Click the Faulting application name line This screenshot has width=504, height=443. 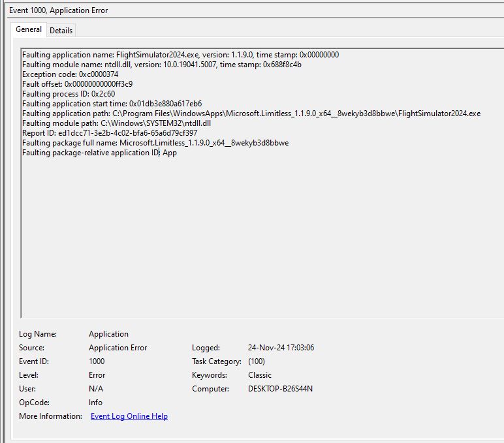click(x=180, y=55)
